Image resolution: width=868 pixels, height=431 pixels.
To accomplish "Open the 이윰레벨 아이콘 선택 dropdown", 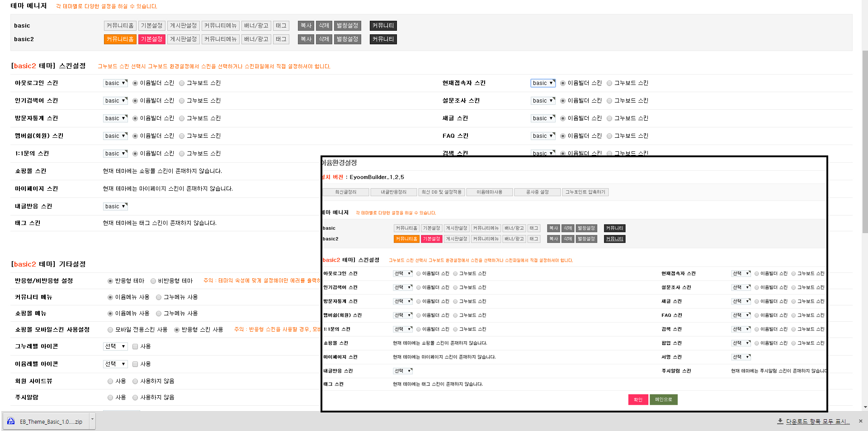I will (115, 364).
